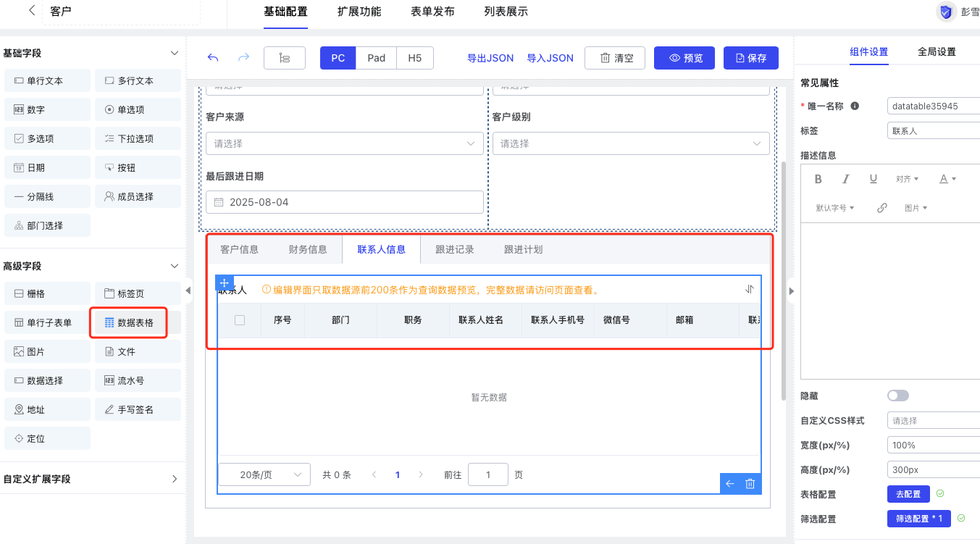Redo action with the redo arrow

pyautogui.click(x=244, y=58)
